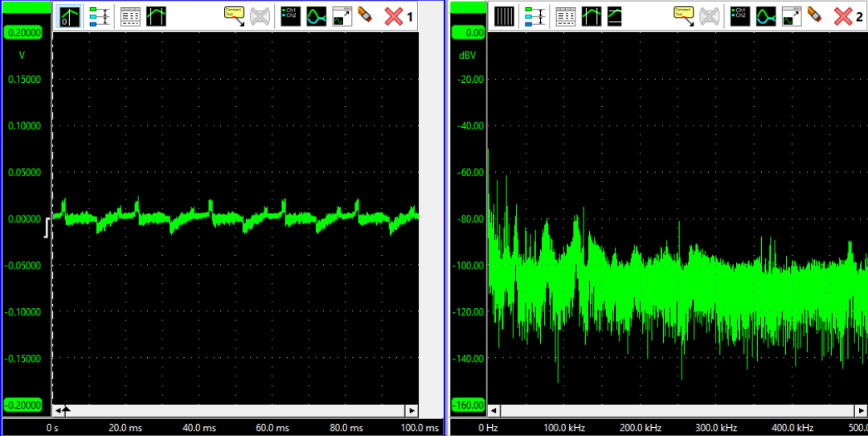This screenshot has height=436, width=868.
Task: Select the channel zero-level marker beside graph 1
Action: pos(47,228)
